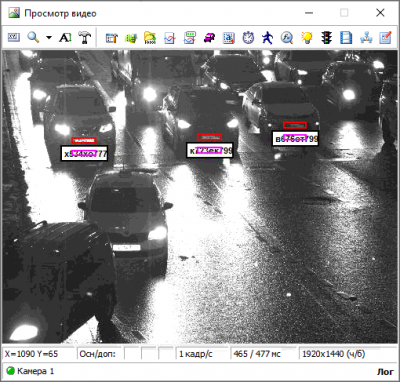
Task: Click the fx magnifier function icon
Action: point(287,38)
